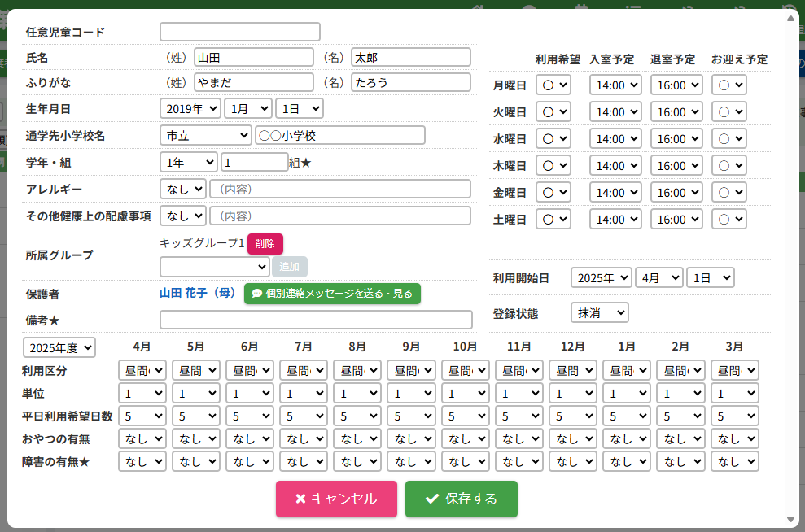The width and height of the screenshot is (805, 532).
Task: Open the birth year 2019年 dropdown
Action: 190,108
